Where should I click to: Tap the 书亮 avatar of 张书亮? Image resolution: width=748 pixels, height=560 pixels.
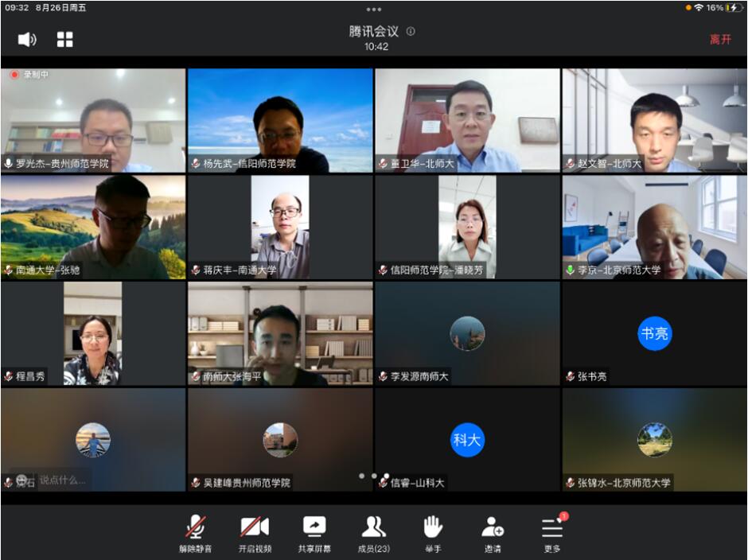(654, 334)
